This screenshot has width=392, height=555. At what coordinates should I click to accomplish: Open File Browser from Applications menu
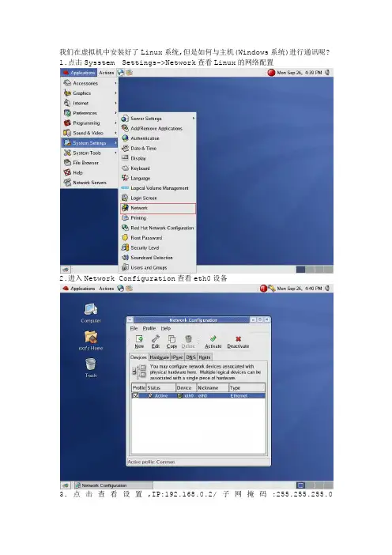[89, 163]
